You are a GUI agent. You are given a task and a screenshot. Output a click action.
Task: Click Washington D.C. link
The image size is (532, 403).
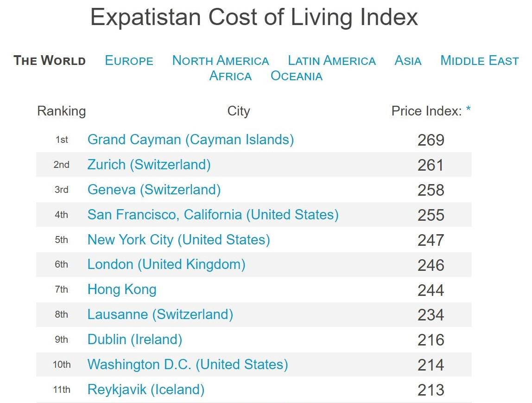click(188, 365)
